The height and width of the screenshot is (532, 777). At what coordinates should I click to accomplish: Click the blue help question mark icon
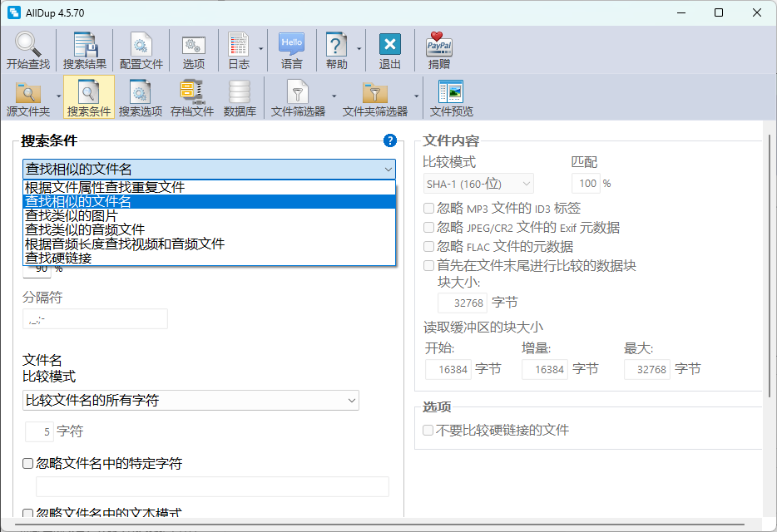[x=390, y=140]
